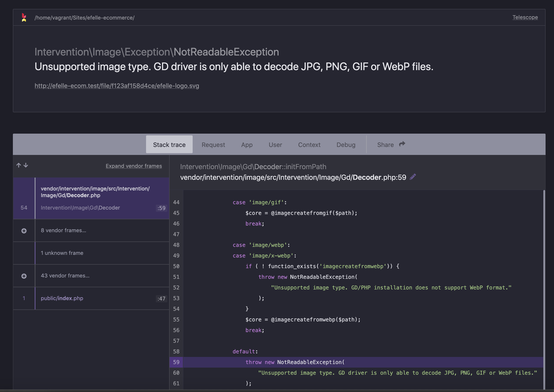Click the plus icon beside 43 vendor frames
This screenshot has height=392, width=554.
[x=24, y=276]
